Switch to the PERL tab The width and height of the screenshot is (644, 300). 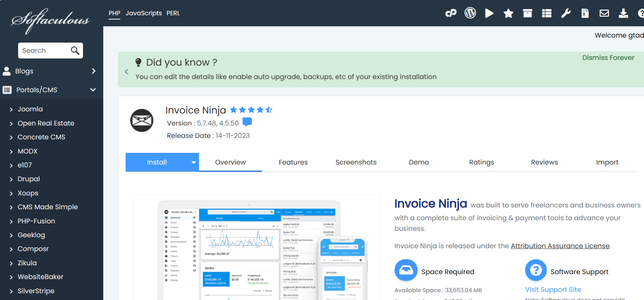pos(173,13)
